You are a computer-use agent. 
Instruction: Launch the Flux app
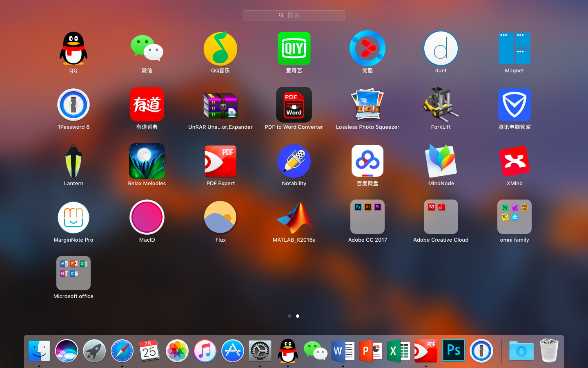click(x=220, y=218)
